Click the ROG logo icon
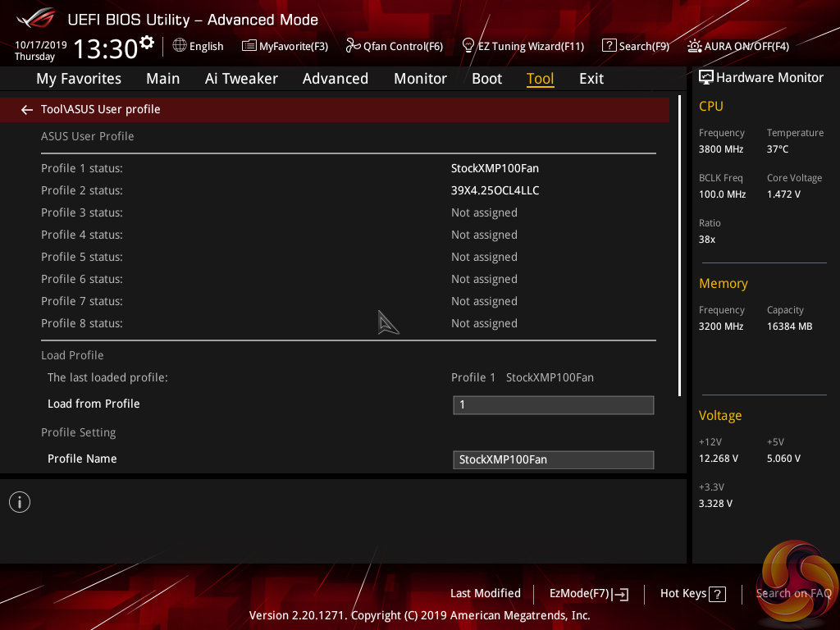Screen dimensions: 840x630 coord(35,18)
